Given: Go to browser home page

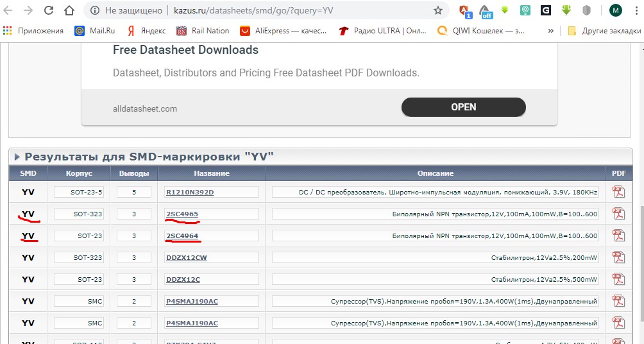Looking at the screenshot, I should point(69,10).
